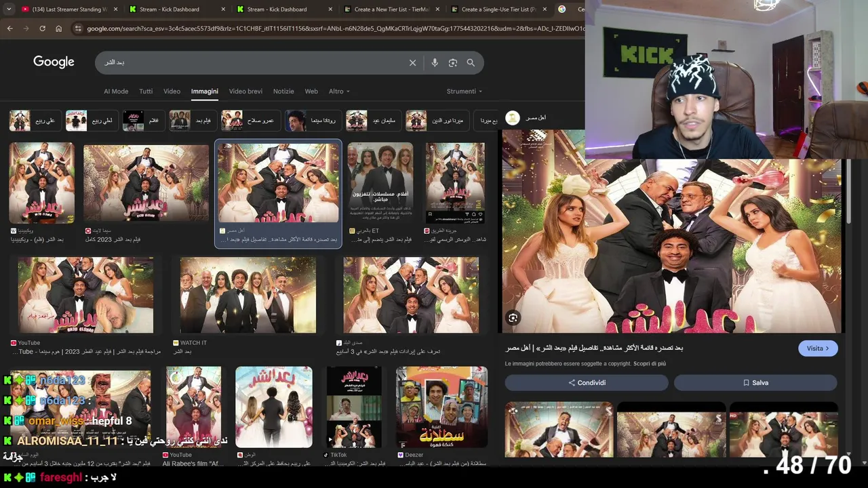Start voice search via the microphone icon

click(x=435, y=62)
